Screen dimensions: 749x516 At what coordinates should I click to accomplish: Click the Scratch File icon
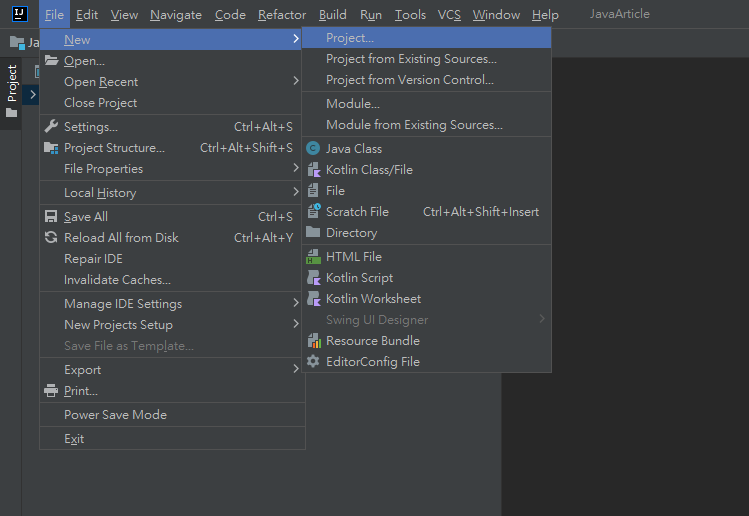click(313, 211)
